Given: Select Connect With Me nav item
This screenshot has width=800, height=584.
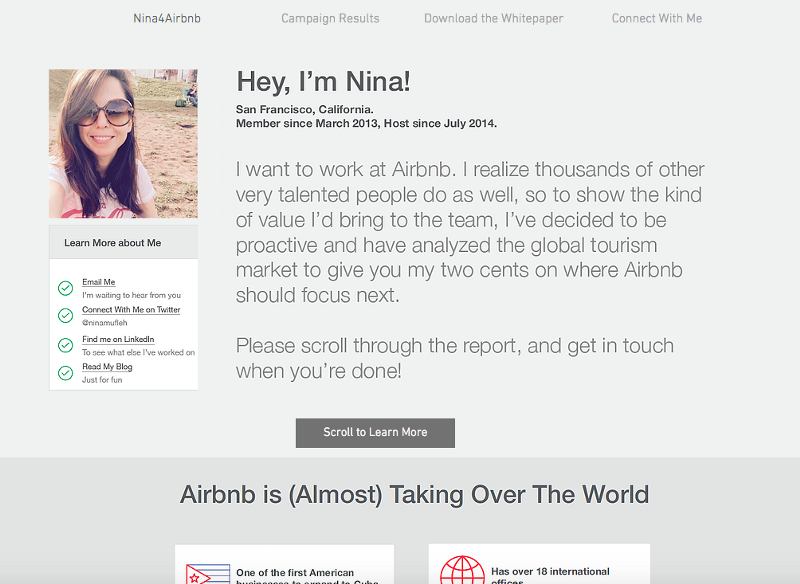Looking at the screenshot, I should point(657,18).
